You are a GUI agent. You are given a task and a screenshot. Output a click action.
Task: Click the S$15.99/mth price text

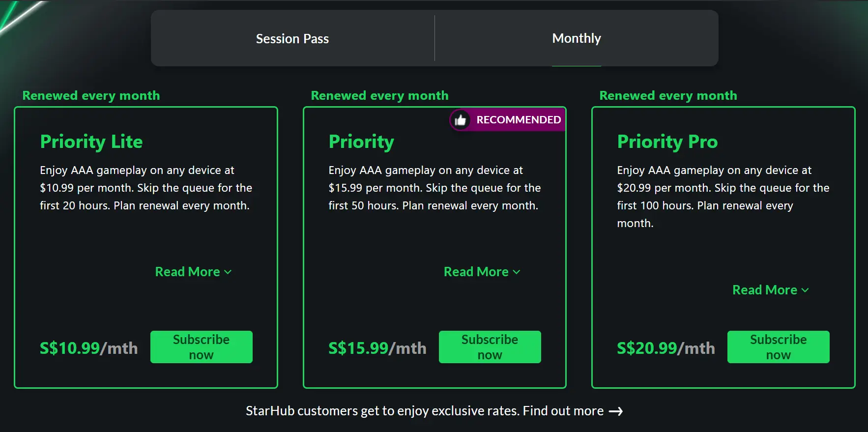[377, 348]
